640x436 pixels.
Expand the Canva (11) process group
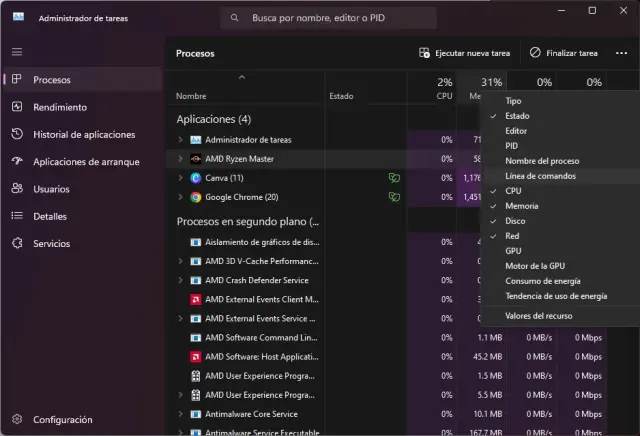(x=180, y=178)
